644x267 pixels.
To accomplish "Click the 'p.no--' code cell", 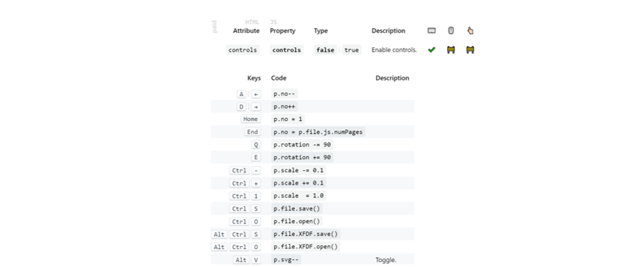I will click(284, 94).
